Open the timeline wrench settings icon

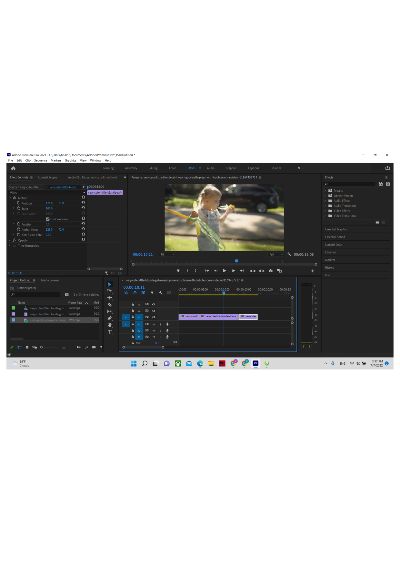(160, 293)
